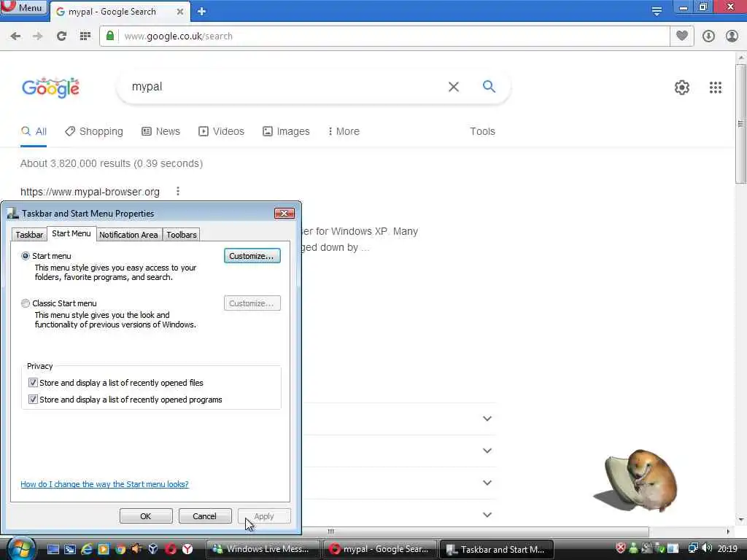Screen dimensions: 747x560
Task: Close the Taskbar and Start Menu Properties dialog
Action: 285,214
